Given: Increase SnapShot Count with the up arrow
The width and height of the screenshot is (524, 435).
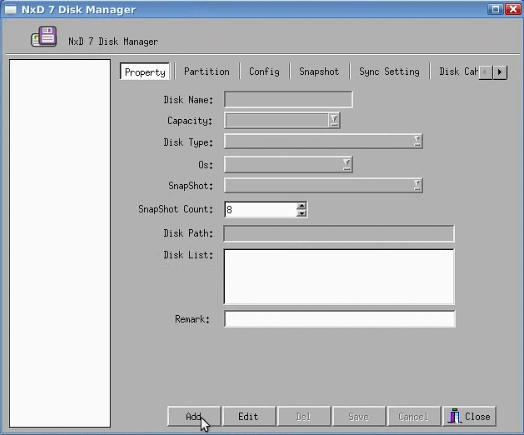Looking at the screenshot, I should point(301,206).
